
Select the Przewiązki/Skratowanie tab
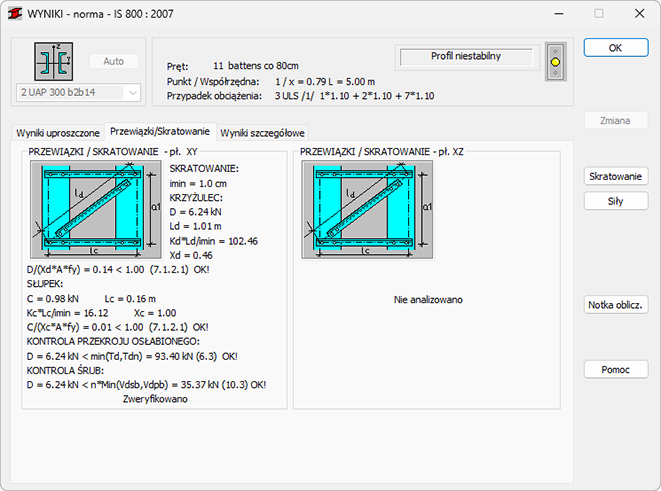pyautogui.click(x=160, y=131)
